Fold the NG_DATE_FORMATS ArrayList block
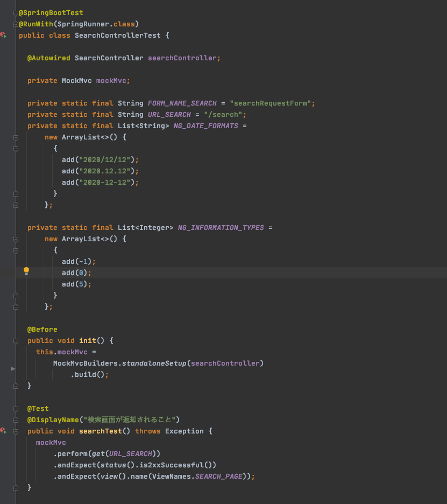The image size is (447, 504). pyautogui.click(x=16, y=137)
